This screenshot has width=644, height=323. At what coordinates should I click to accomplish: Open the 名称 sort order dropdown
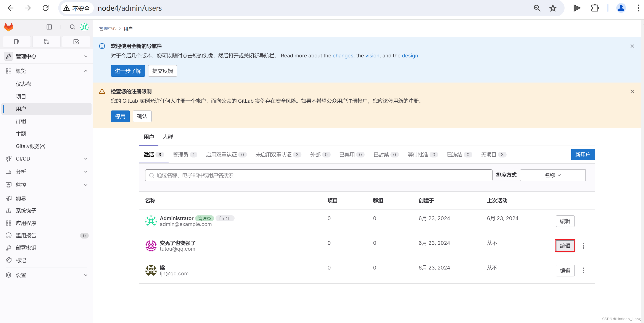(x=552, y=175)
